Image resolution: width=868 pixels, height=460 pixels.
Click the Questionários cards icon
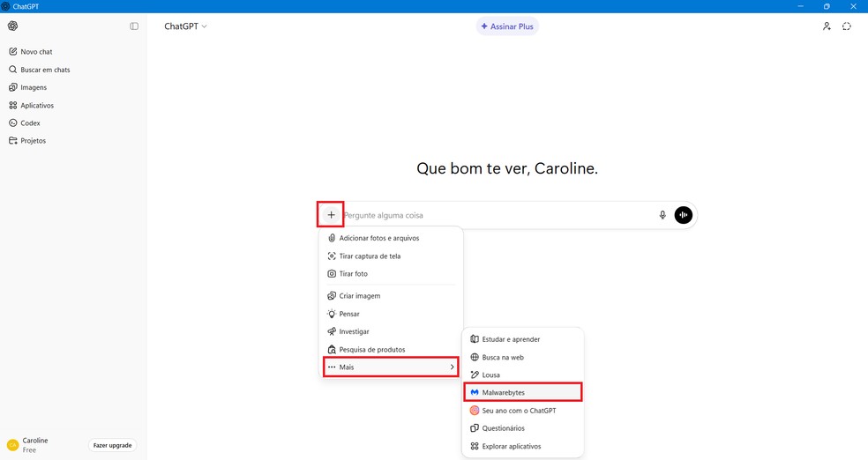475,428
